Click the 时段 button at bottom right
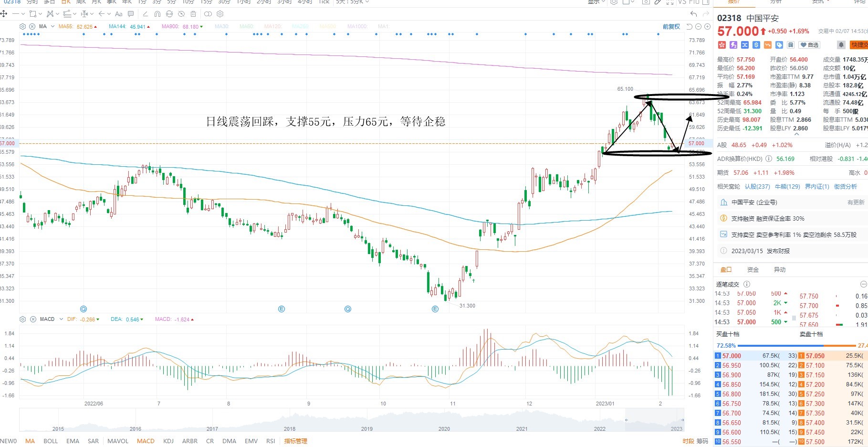Image resolution: width=868 pixels, height=447 pixels. pos(688,441)
